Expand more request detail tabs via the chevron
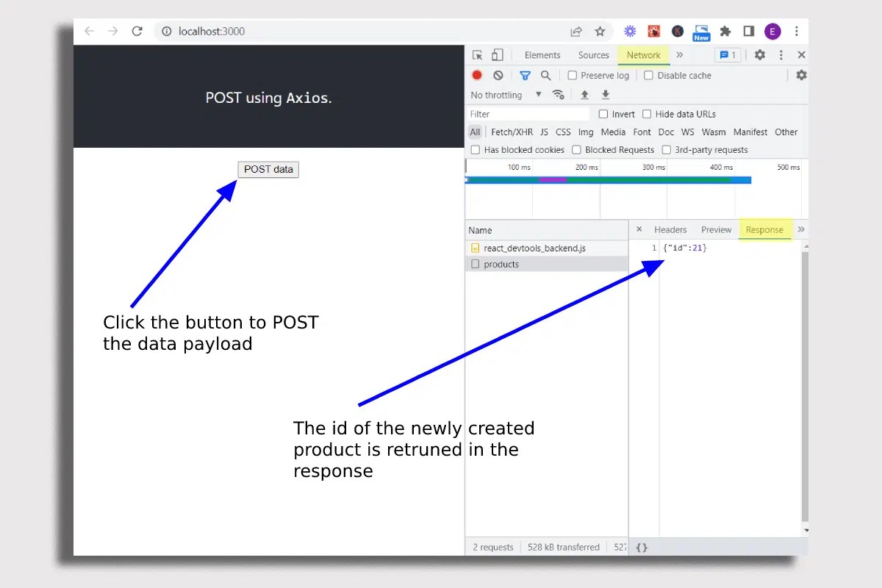Viewport: 882px width, 588px height. [800, 229]
